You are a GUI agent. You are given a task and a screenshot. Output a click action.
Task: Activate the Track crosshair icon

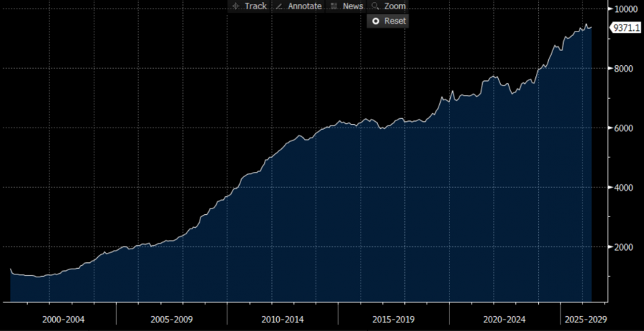[235, 6]
